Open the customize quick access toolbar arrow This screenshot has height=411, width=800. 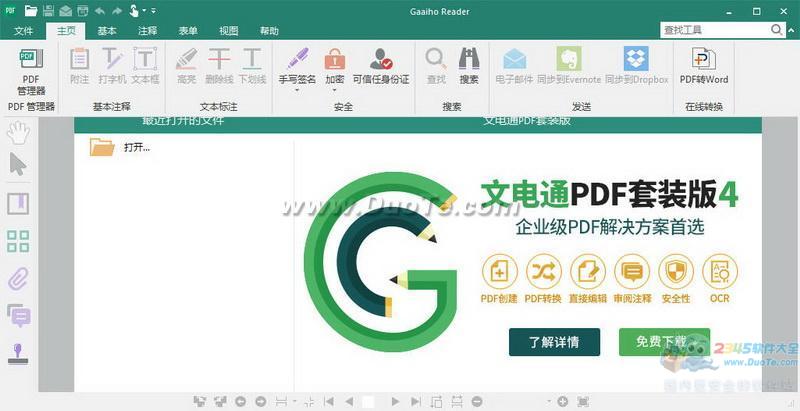point(154,11)
